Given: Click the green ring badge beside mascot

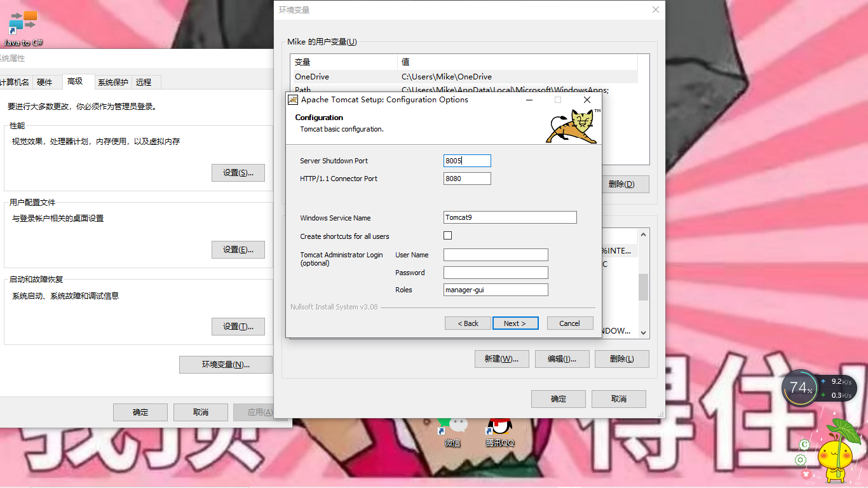Looking at the screenshot, I should (801, 459).
